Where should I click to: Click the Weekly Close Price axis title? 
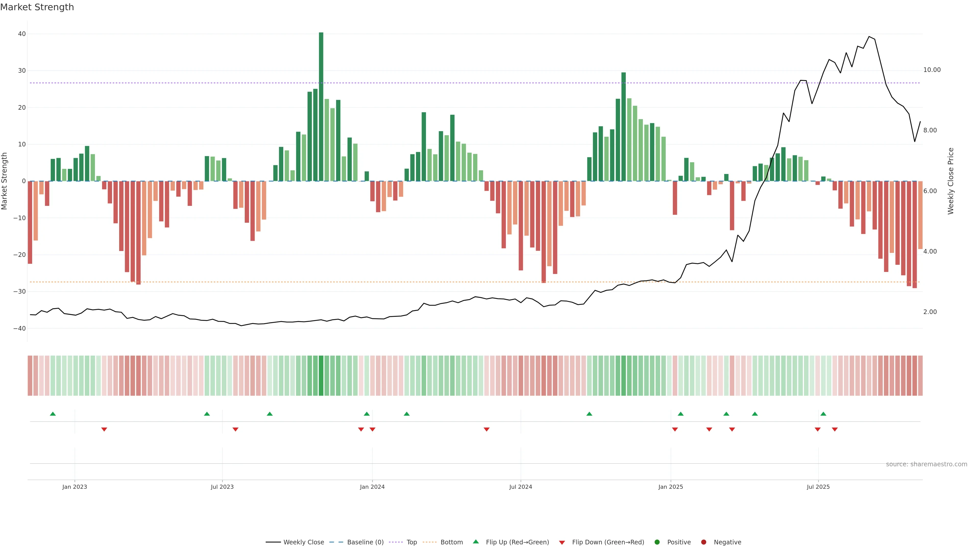[x=951, y=181]
